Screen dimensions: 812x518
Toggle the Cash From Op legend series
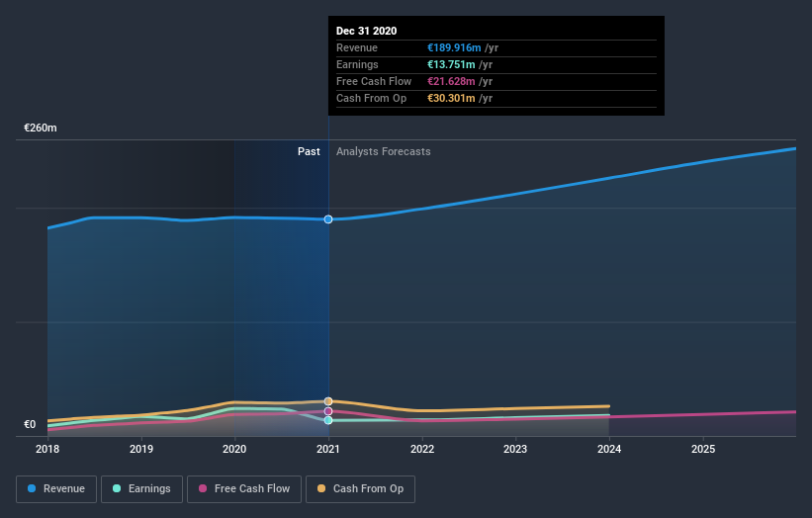click(x=360, y=489)
